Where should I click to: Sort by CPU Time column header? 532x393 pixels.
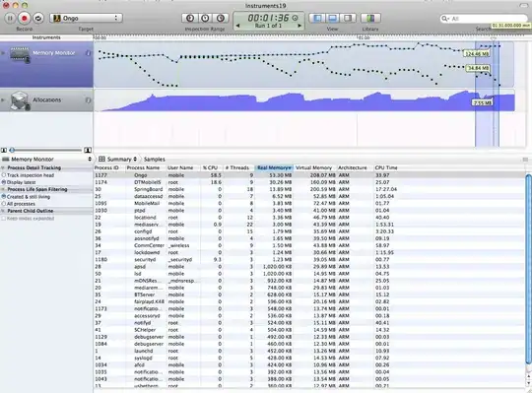pos(448,167)
